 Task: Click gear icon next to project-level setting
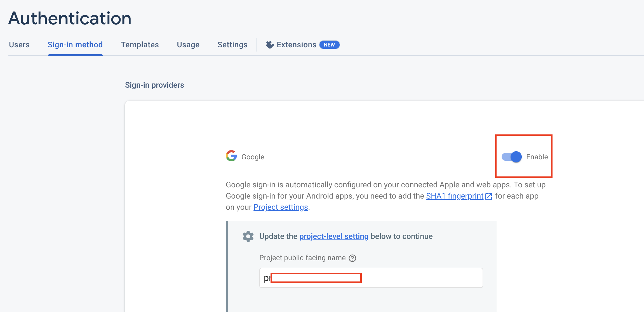click(248, 236)
